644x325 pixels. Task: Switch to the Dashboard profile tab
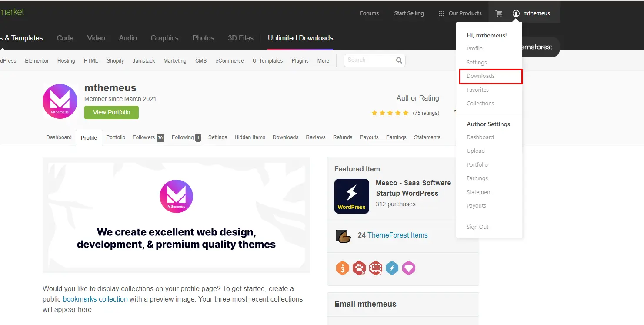point(59,137)
